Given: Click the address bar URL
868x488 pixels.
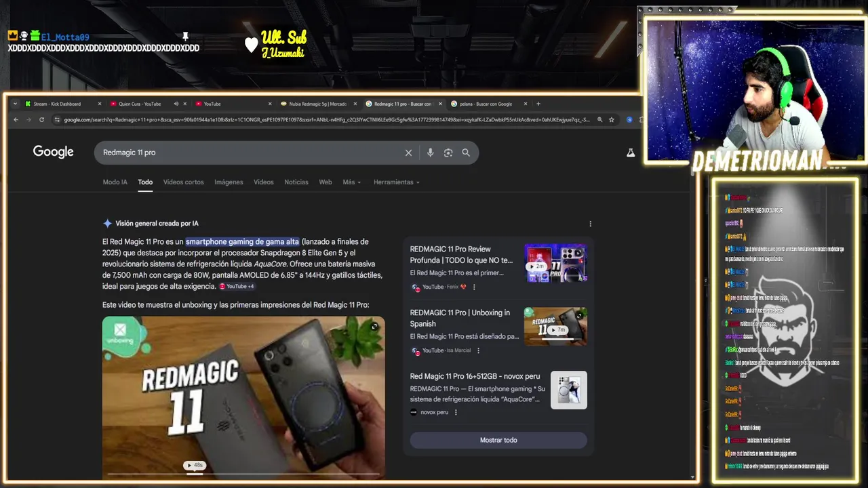Looking at the screenshot, I should pyautogui.click(x=327, y=120).
